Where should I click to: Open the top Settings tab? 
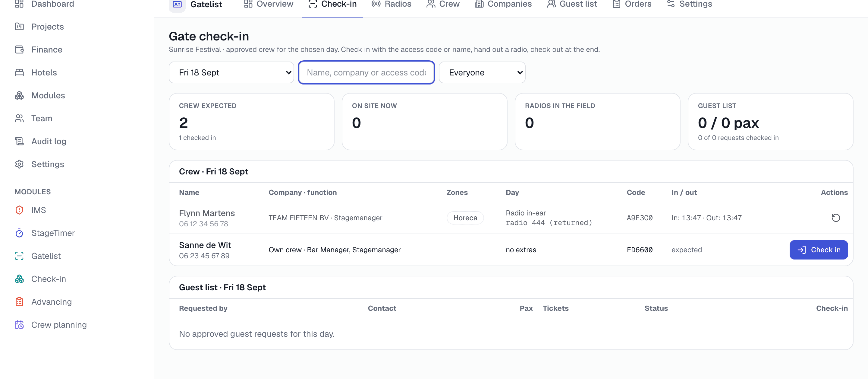689,4
